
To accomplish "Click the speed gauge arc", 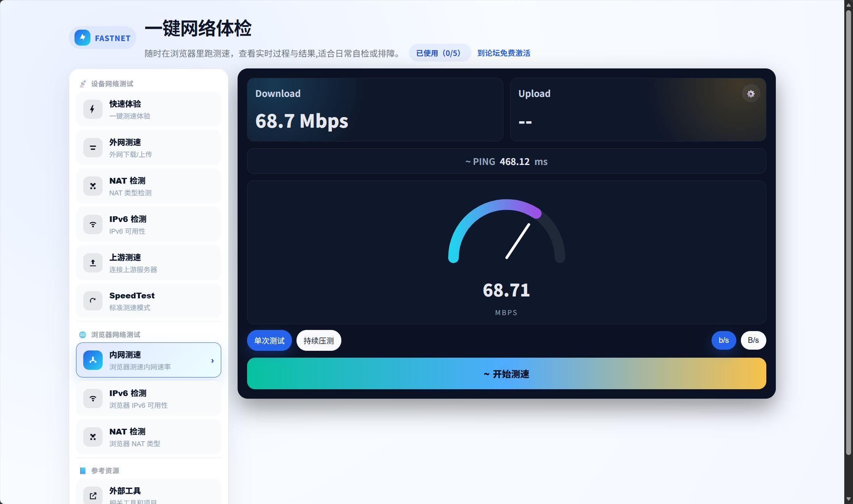I will [506, 230].
